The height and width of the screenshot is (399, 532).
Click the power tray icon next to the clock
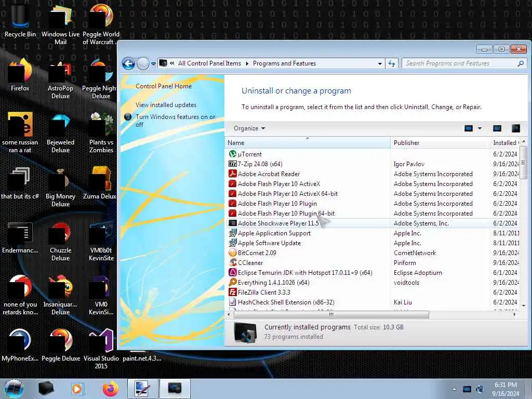coord(480,389)
